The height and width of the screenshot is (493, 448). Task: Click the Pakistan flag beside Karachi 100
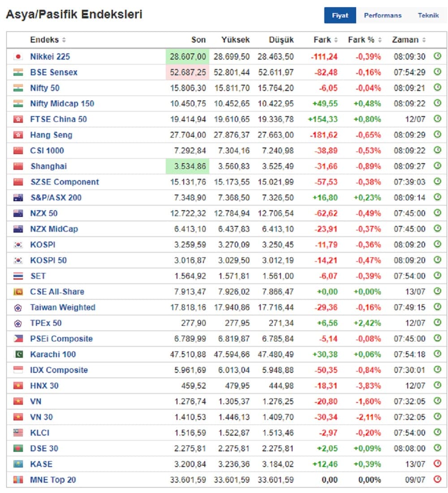point(18,355)
